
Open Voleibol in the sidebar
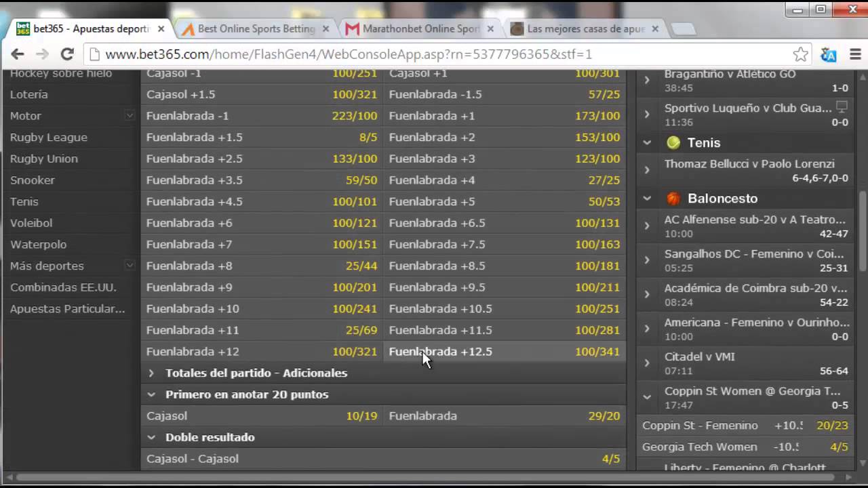31,223
